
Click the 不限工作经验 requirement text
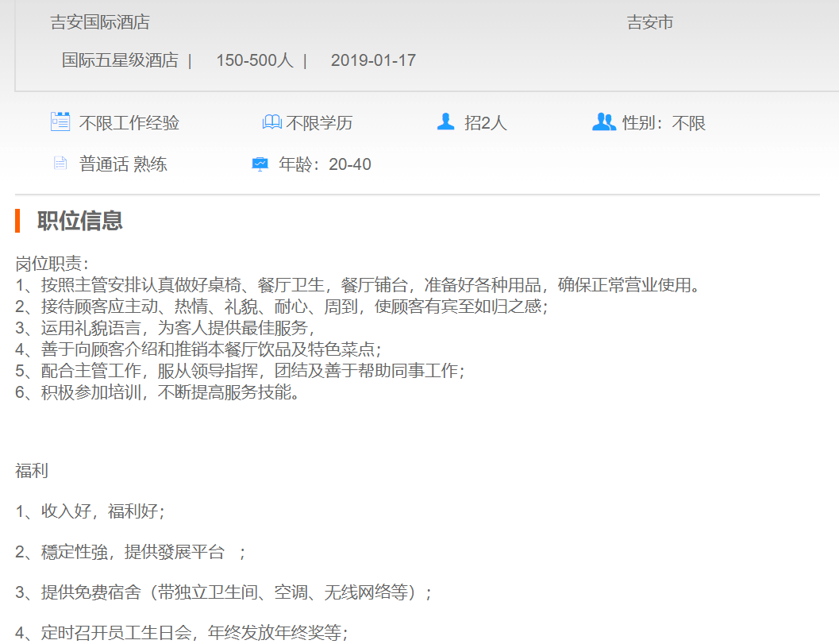tap(129, 123)
